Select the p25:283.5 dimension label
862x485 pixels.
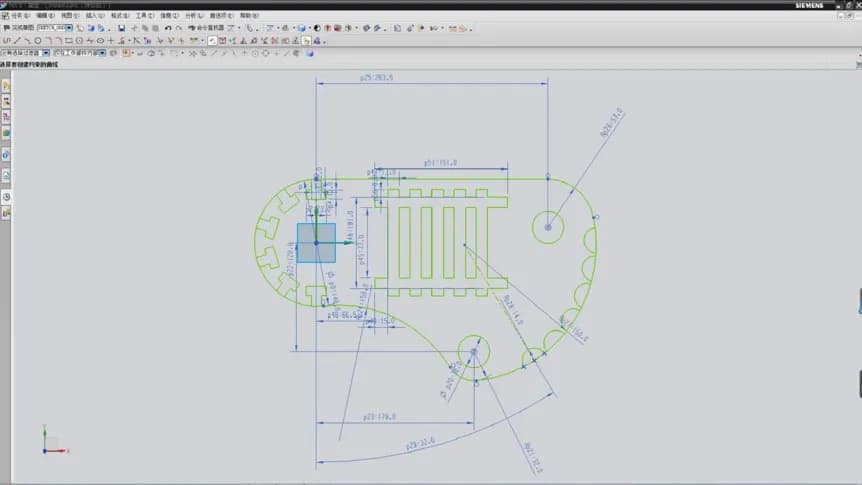377,78
